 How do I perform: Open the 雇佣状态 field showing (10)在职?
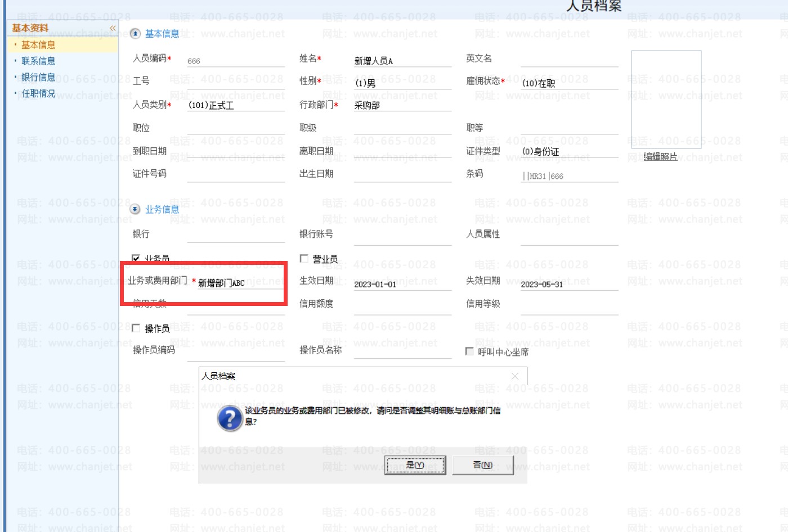[x=569, y=82]
